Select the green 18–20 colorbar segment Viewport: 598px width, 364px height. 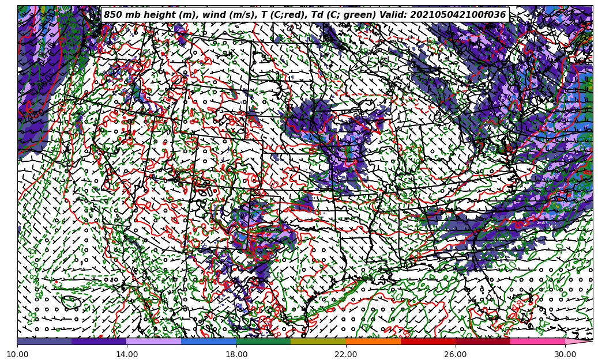pos(264,341)
